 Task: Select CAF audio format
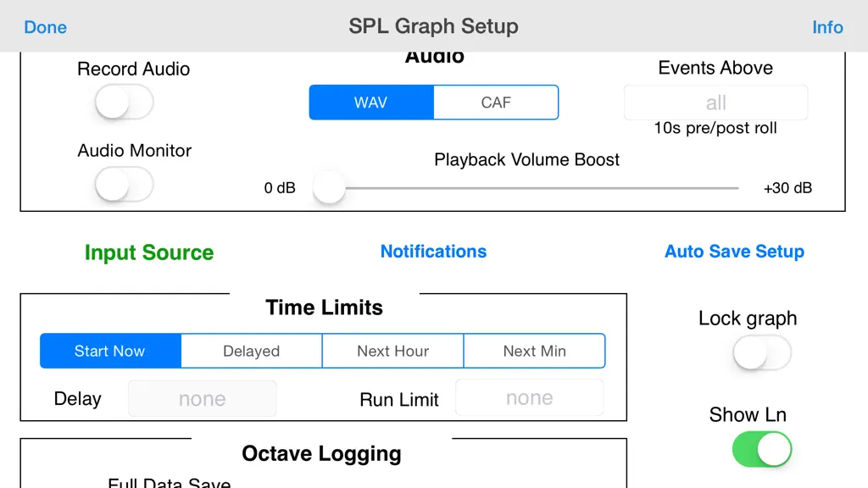coord(496,103)
